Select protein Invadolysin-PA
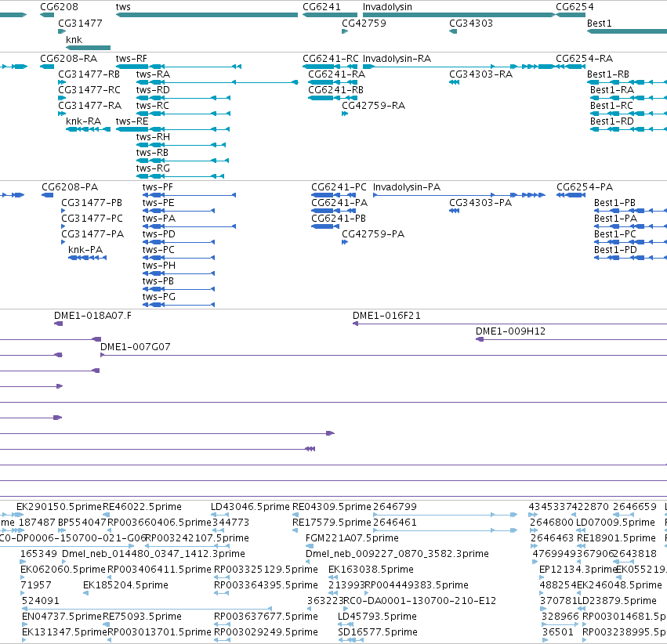The image size is (667, 644). click(459, 195)
